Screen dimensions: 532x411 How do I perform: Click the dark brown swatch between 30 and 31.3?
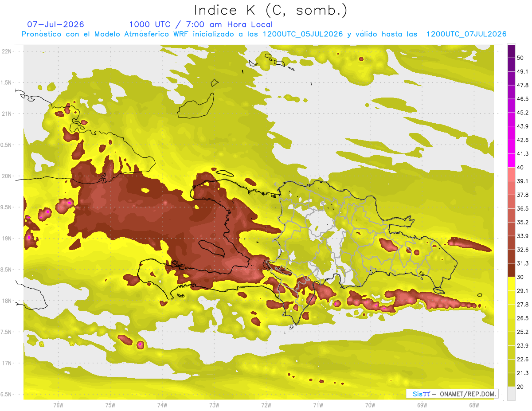(x=511, y=270)
